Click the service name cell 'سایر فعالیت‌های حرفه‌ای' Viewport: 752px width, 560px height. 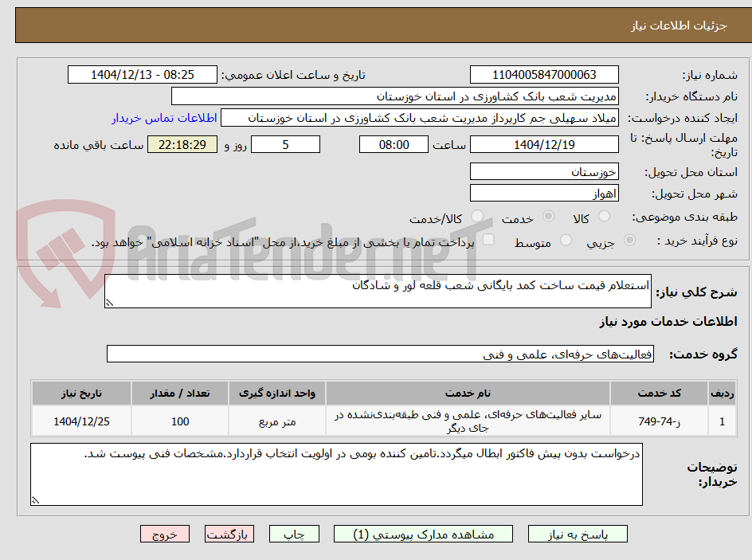468,421
